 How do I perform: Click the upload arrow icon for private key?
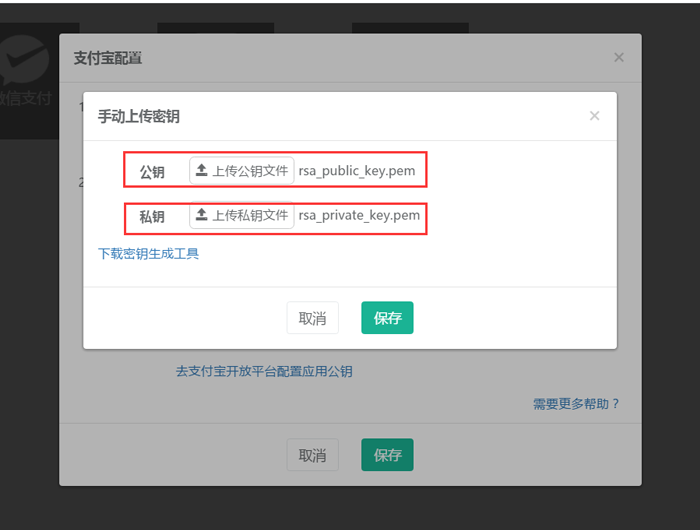pos(202,216)
